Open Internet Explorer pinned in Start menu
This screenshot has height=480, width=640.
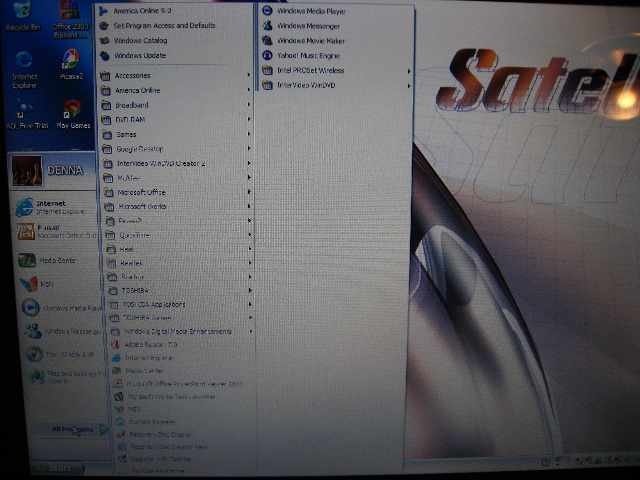pos(50,207)
